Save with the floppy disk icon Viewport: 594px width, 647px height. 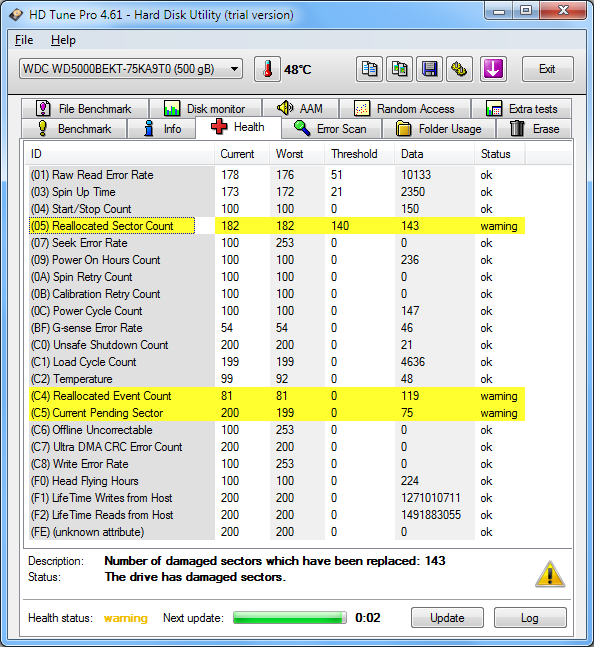[429, 69]
